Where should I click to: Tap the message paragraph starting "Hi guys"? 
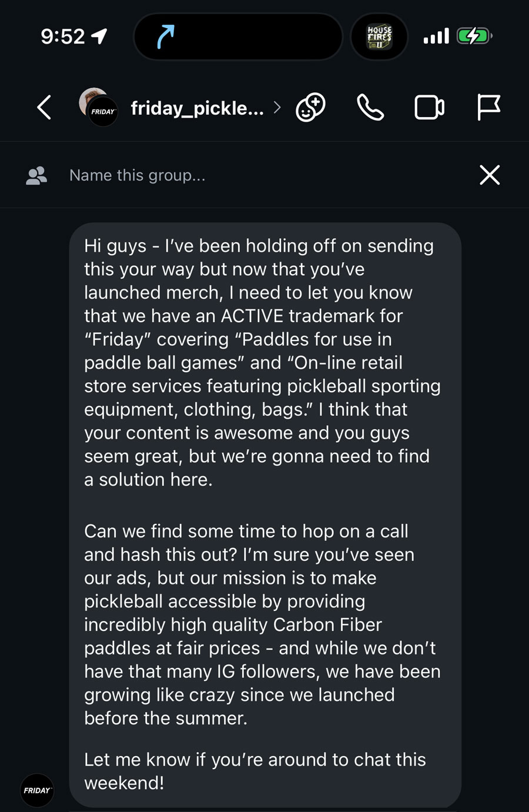(262, 362)
